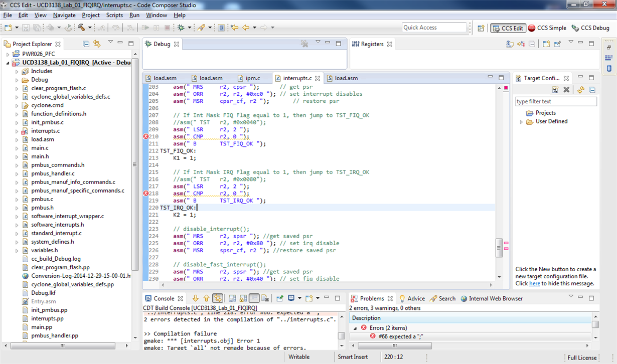Click the editor vertical scrollbar thumb

click(x=499, y=247)
